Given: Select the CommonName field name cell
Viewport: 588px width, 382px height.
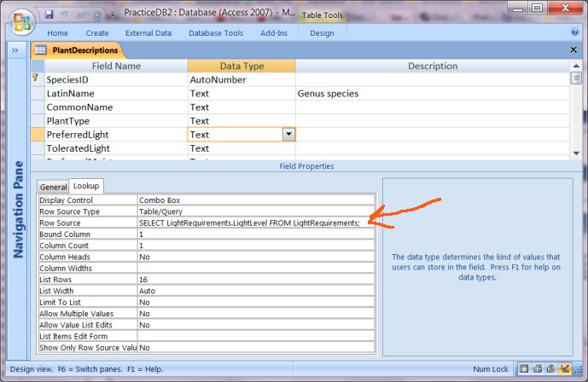Looking at the screenshot, I should 116,107.
